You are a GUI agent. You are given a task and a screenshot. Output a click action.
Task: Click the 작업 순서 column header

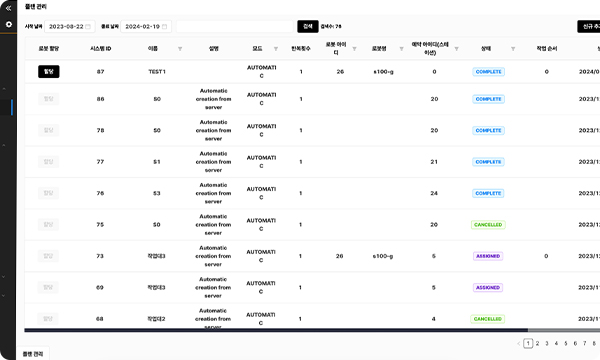coord(546,49)
